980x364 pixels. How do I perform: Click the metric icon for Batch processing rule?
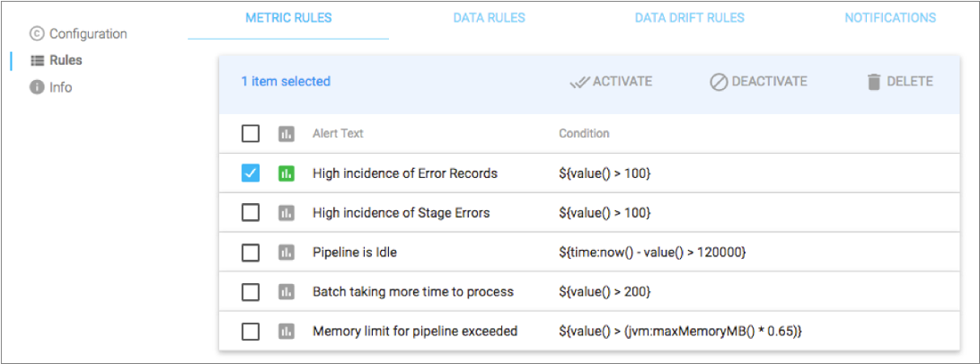click(x=287, y=292)
